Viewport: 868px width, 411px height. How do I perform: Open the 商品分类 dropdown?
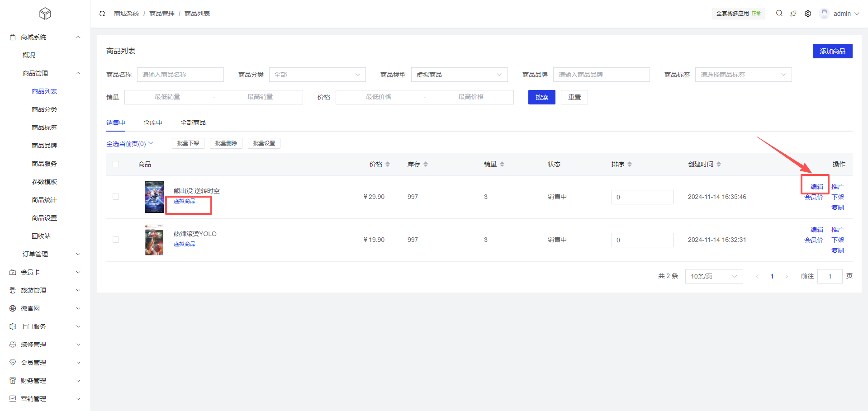(317, 75)
